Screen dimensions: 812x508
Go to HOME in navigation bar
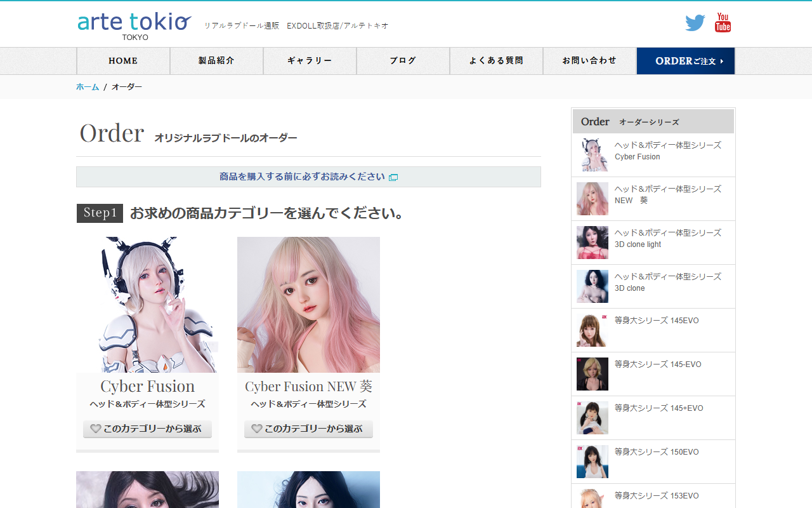coord(123,61)
